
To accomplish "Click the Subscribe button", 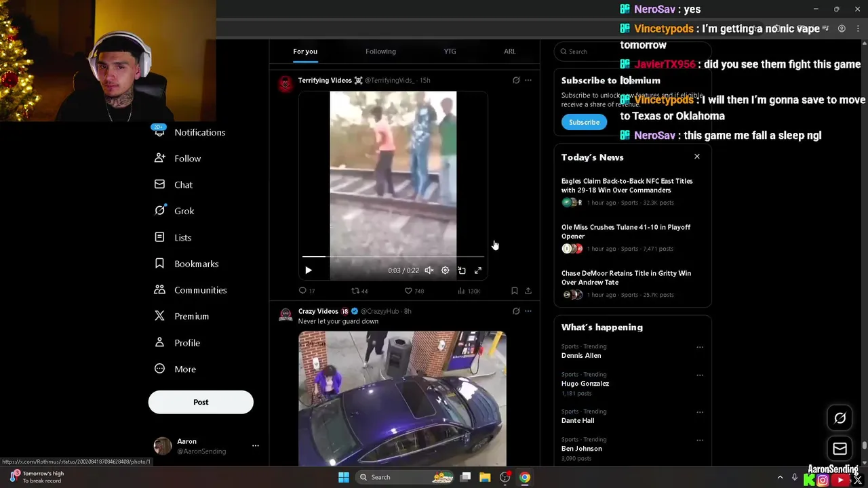I will [x=584, y=122].
